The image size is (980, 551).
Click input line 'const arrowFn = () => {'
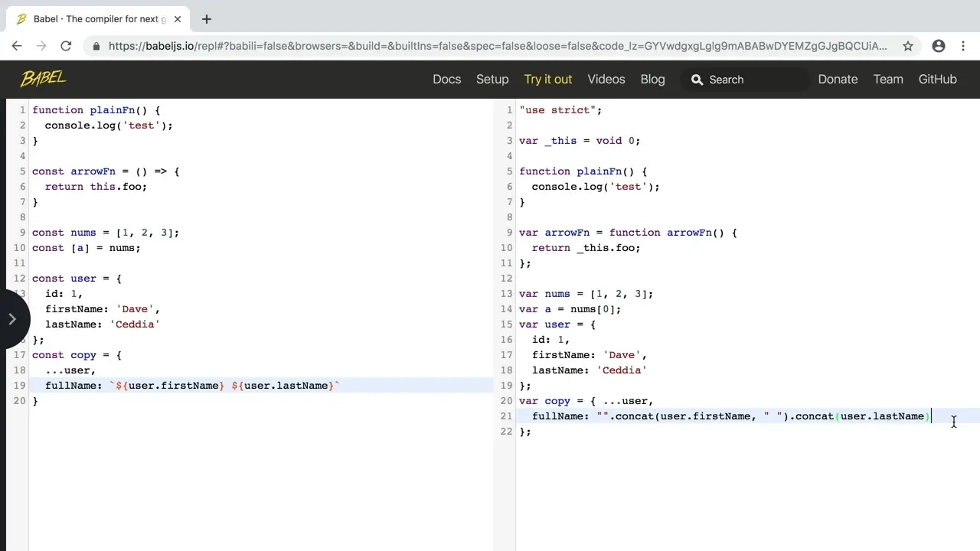pos(106,171)
